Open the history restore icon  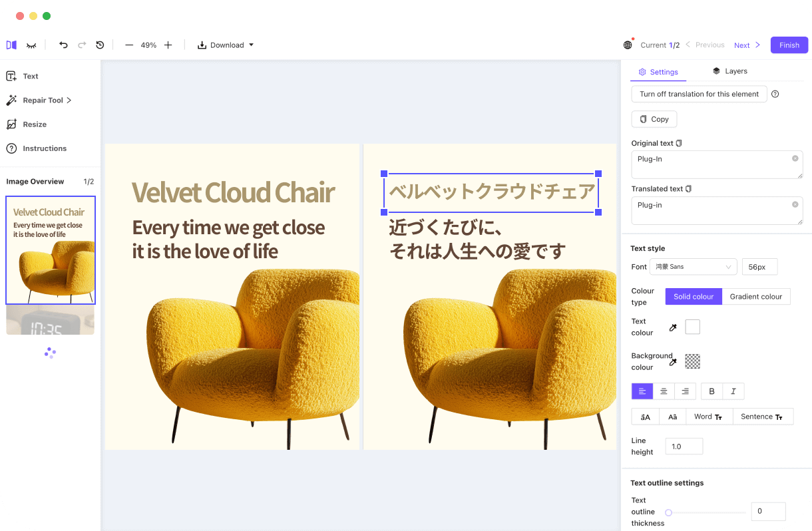[100, 45]
